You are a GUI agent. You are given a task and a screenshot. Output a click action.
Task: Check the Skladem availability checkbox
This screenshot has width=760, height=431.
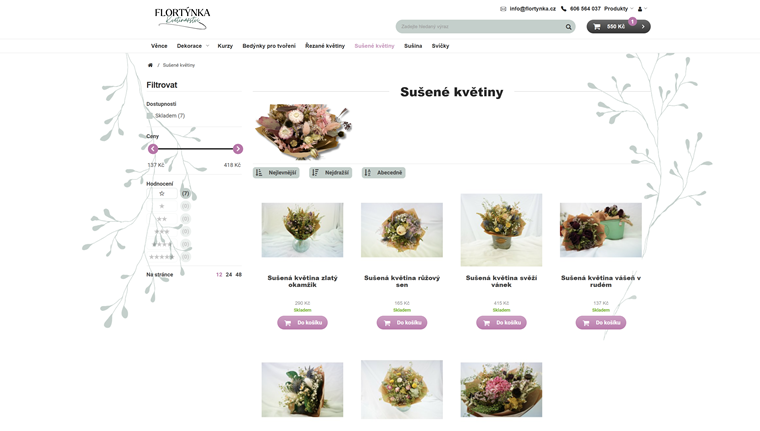150,116
